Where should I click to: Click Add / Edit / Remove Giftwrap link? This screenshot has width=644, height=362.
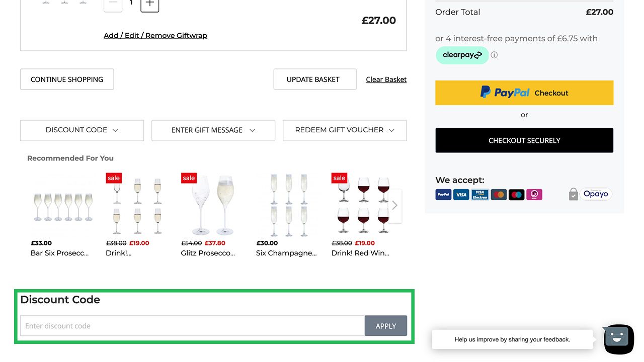pyautogui.click(x=155, y=36)
